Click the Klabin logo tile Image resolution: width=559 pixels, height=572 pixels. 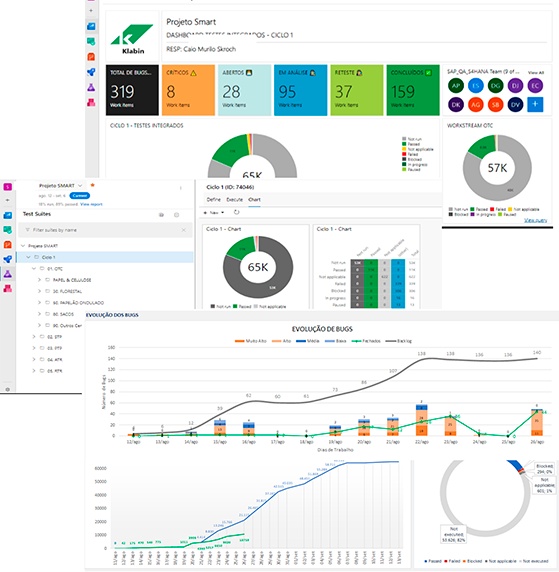(x=132, y=36)
